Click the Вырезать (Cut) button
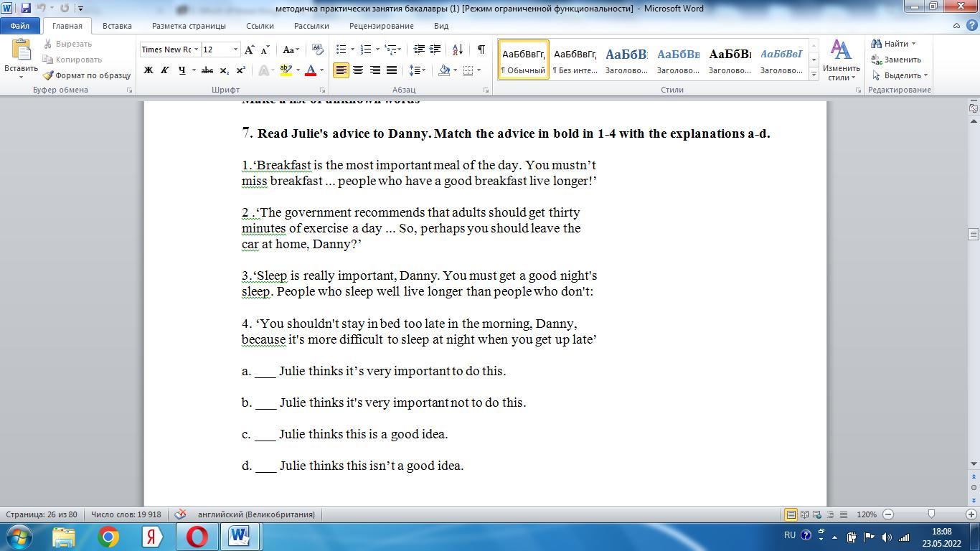Image resolution: width=980 pixels, height=551 pixels. 67,44
